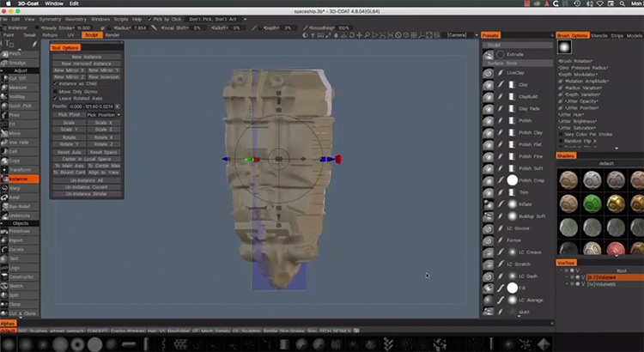Image resolution: width=644 pixels, height=352 pixels.
Task: Expand more Brush Options with arrow
Action: [616, 148]
